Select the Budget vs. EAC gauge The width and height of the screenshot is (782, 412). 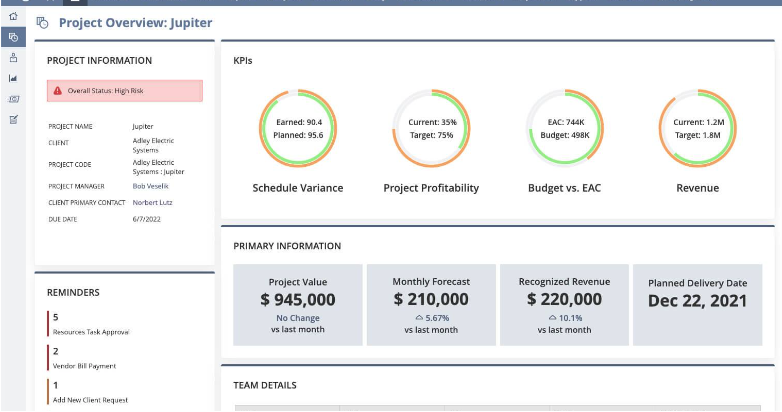(x=565, y=128)
